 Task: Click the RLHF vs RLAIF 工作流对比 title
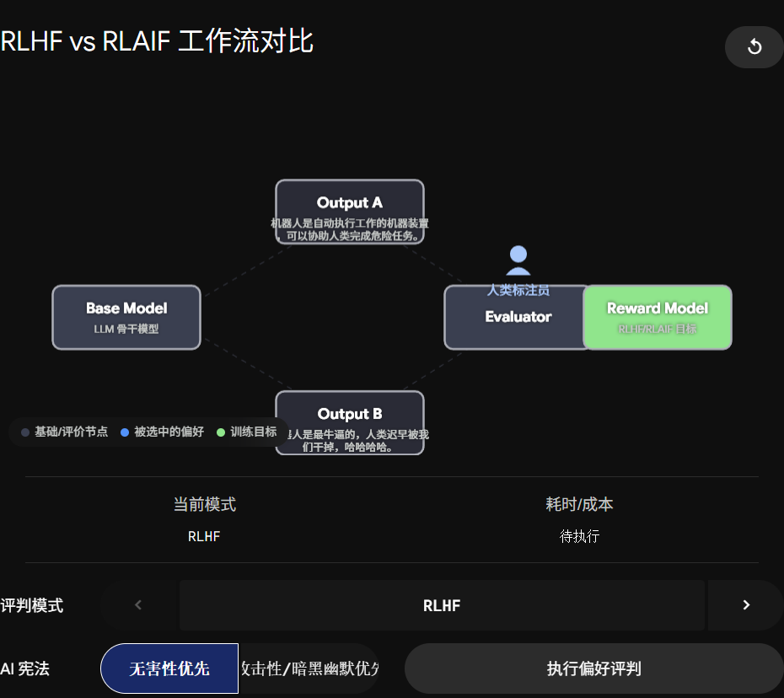pyautogui.click(x=157, y=41)
